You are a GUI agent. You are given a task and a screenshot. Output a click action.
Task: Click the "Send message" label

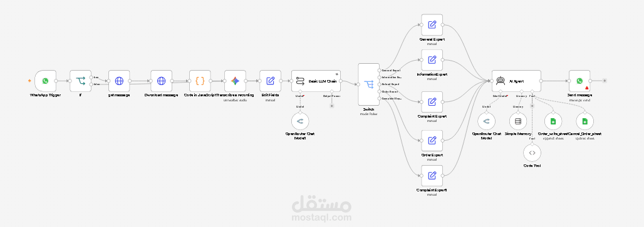pos(579,95)
